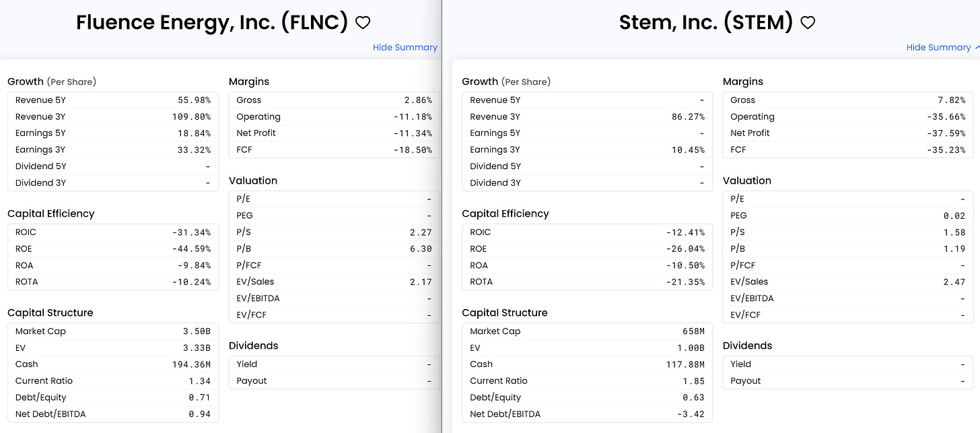
Task: Hide Summary link in Fluence Energy panel
Action: click(x=405, y=47)
